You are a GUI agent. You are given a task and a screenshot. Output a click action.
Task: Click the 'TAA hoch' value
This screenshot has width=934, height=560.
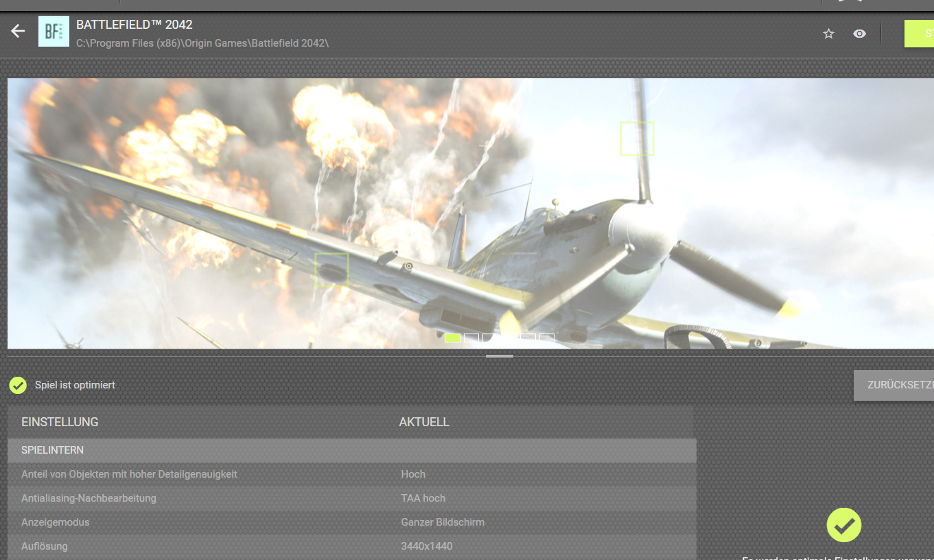coord(423,498)
